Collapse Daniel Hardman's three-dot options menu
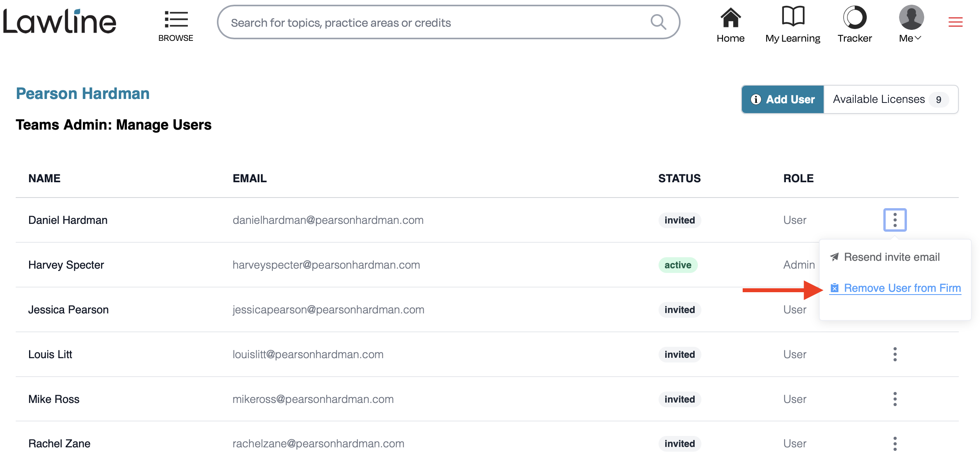980x465 pixels. [895, 220]
